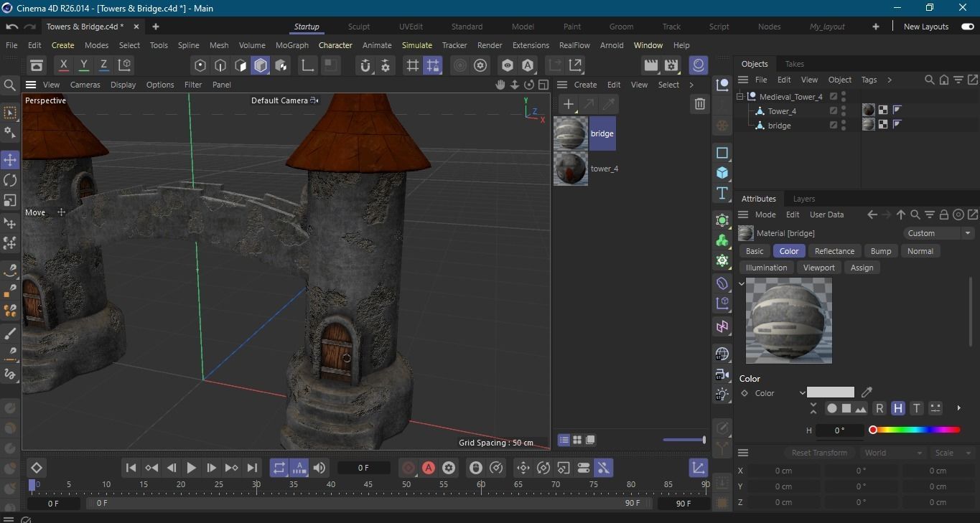Click the Tower_4 material tag

[x=869, y=110]
